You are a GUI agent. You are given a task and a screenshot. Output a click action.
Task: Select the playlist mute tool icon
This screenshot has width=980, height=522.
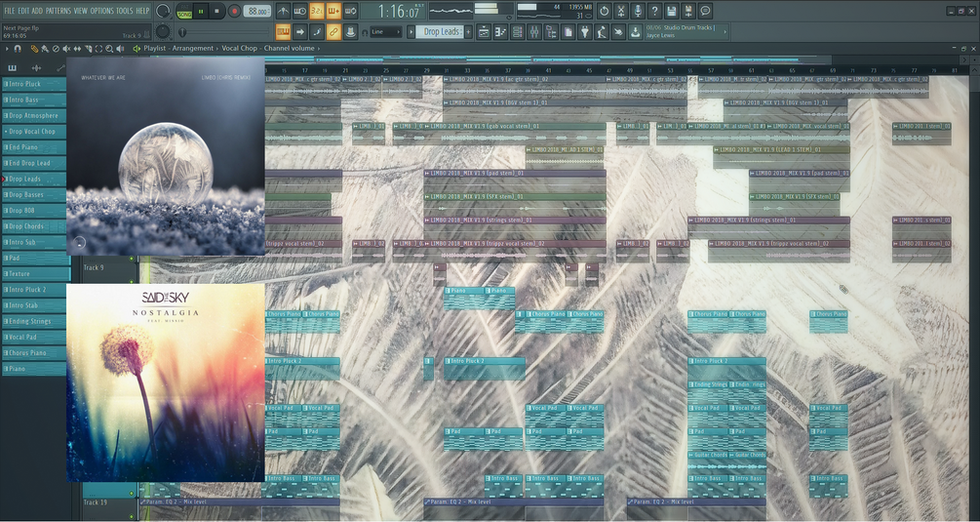66,48
